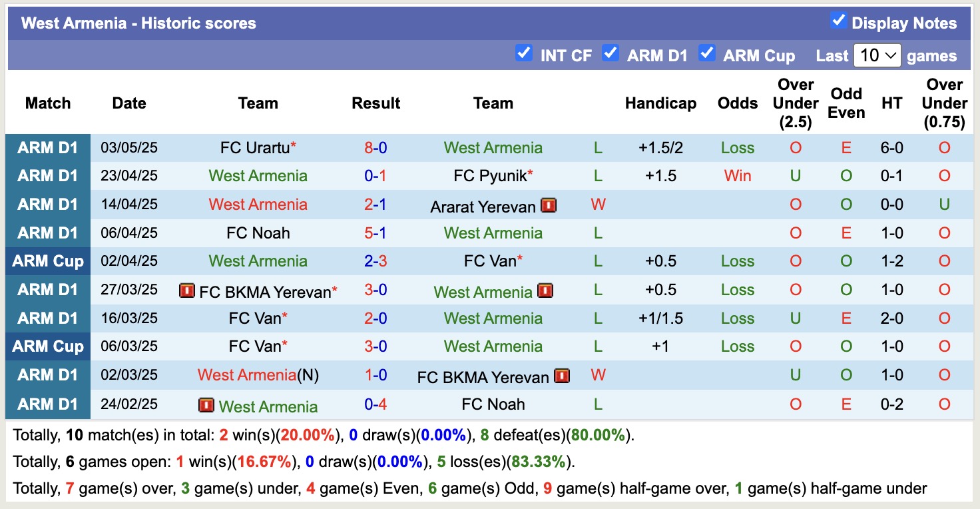The image size is (980, 509).
Task: Click the ARM Cup badge on the 06/03 row
Action: 47,346
